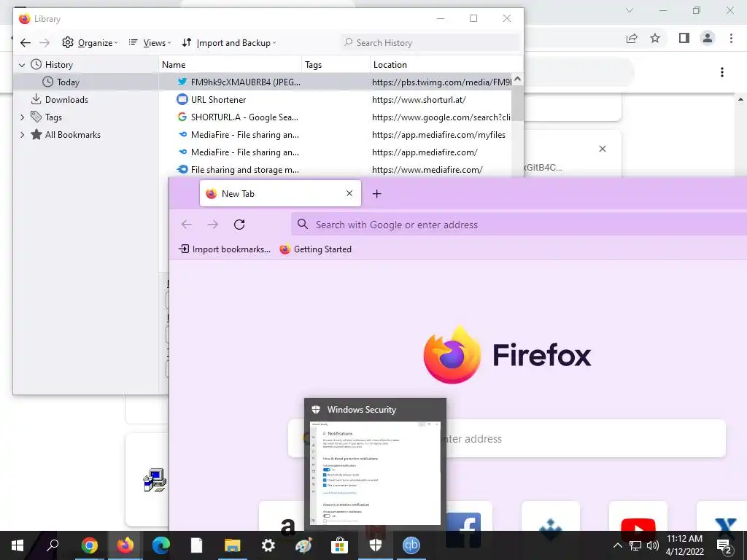Open the Views menu in Library

150,43
